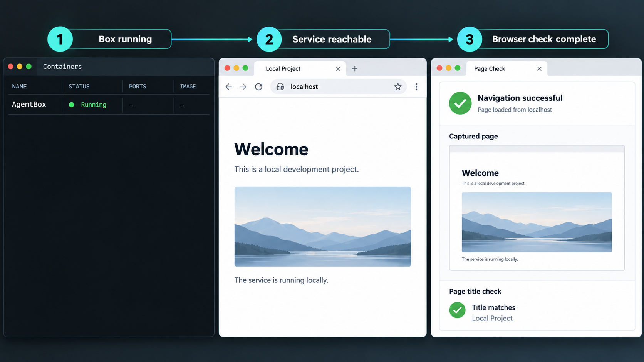
Task: Sort by STATUS column in Containers
Action: (x=79, y=87)
